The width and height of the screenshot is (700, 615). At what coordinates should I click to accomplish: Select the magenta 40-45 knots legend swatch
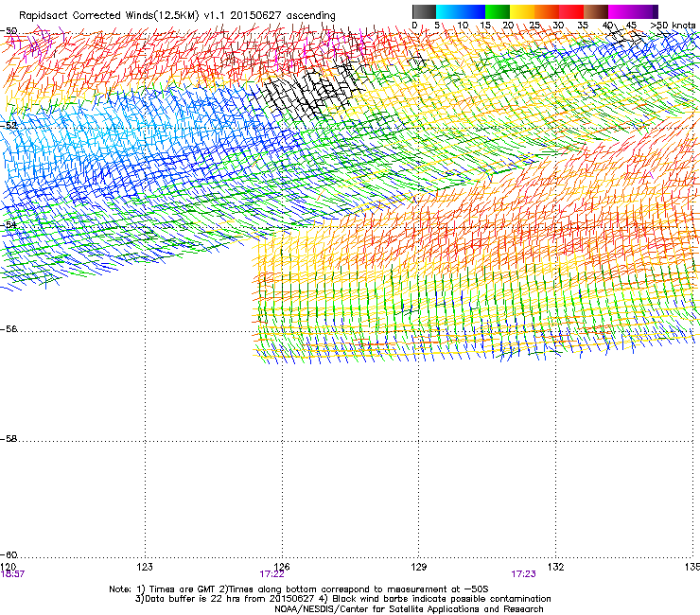click(x=621, y=11)
